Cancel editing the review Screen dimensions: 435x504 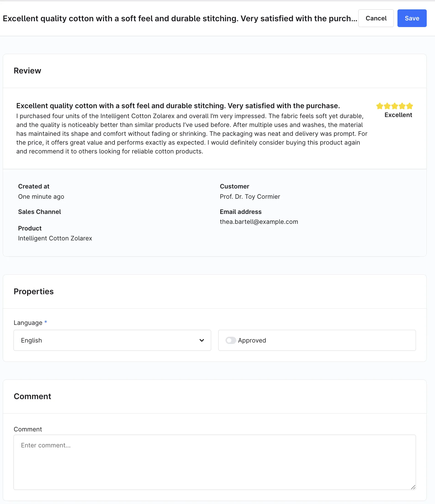(376, 18)
